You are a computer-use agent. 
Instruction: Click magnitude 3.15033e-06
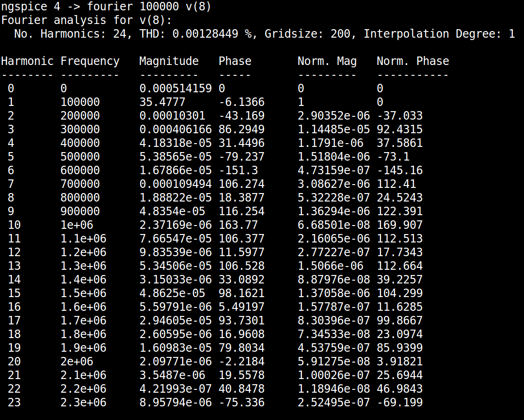click(x=176, y=280)
